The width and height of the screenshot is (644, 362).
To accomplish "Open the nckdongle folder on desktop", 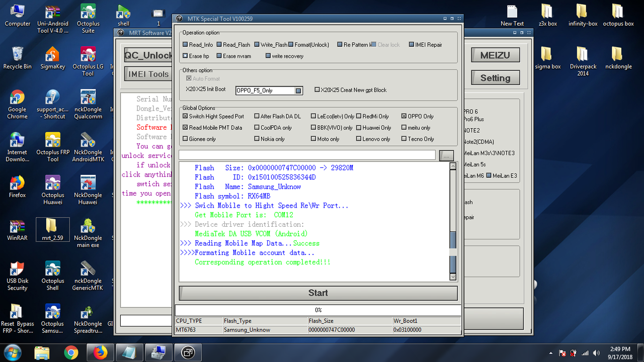I will (x=618, y=58).
